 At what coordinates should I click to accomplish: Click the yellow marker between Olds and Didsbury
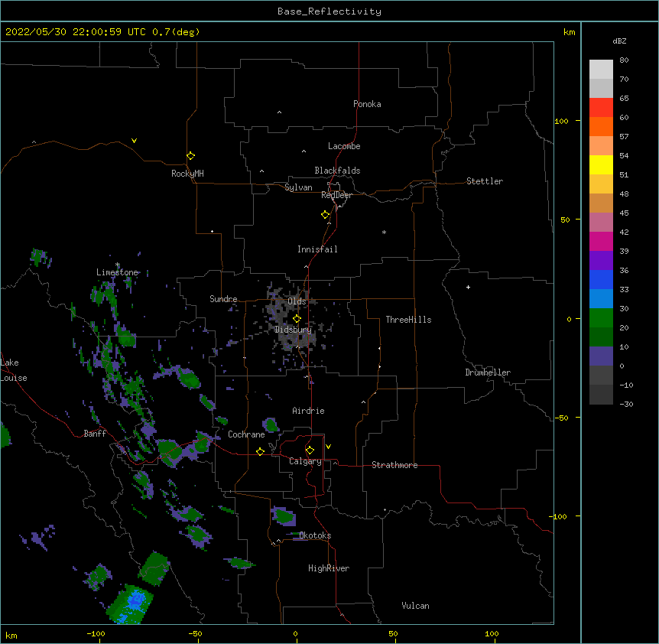[297, 318]
